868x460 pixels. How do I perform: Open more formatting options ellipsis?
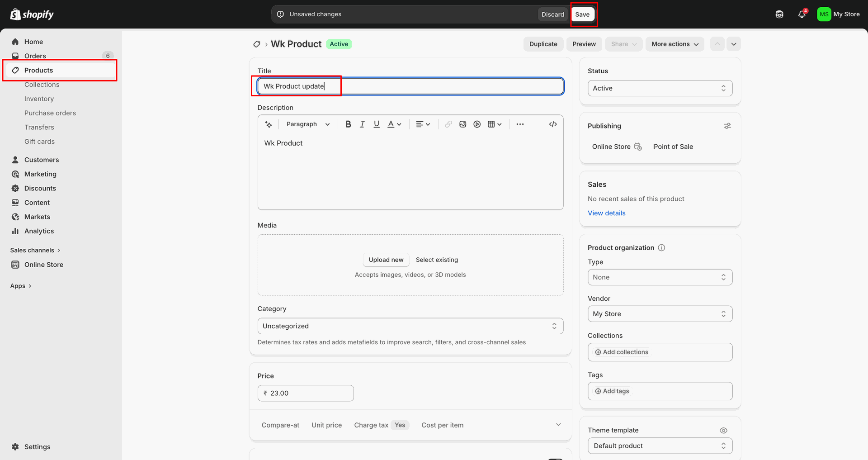pyautogui.click(x=520, y=124)
